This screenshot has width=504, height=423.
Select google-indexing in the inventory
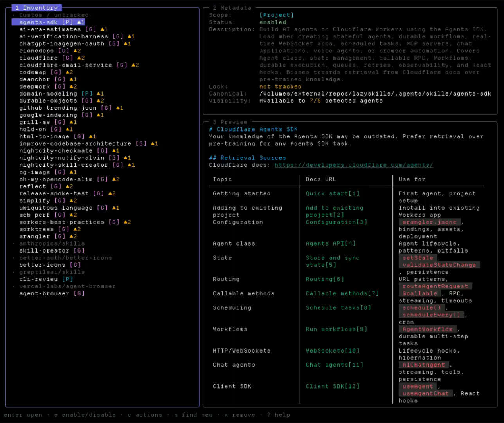tap(61, 115)
